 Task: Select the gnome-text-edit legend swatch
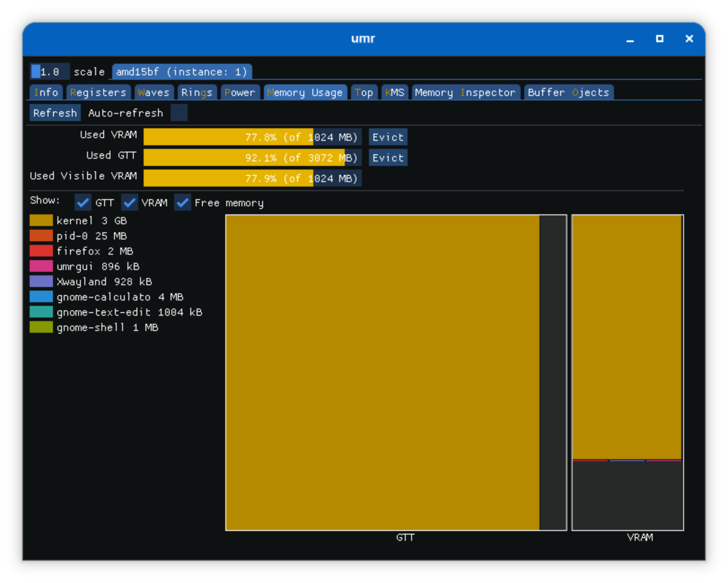pyautogui.click(x=41, y=312)
